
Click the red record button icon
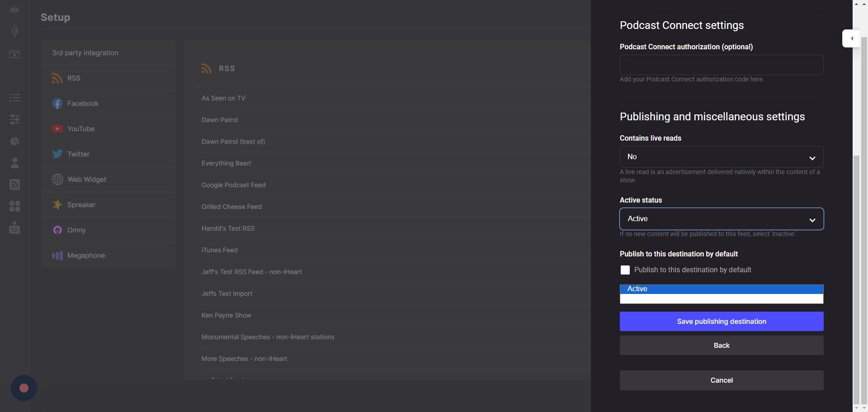[24, 388]
